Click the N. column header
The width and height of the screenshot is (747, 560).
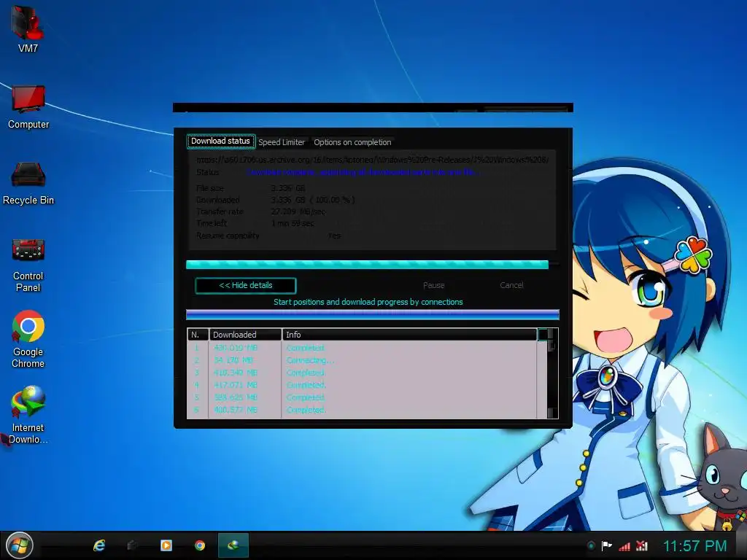198,335
